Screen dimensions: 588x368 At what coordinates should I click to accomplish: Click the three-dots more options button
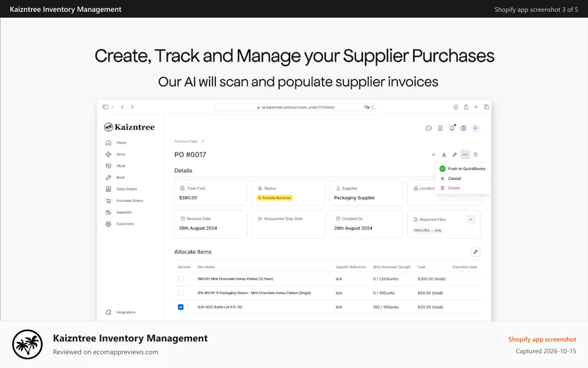(465, 155)
